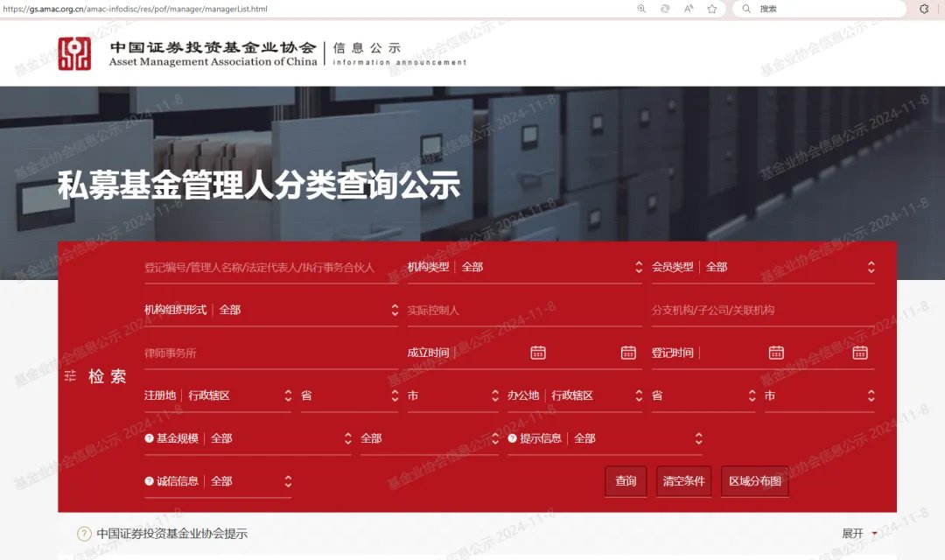
Task: Open the 办公地 行政辖区 dropdown
Action: [x=575, y=395]
